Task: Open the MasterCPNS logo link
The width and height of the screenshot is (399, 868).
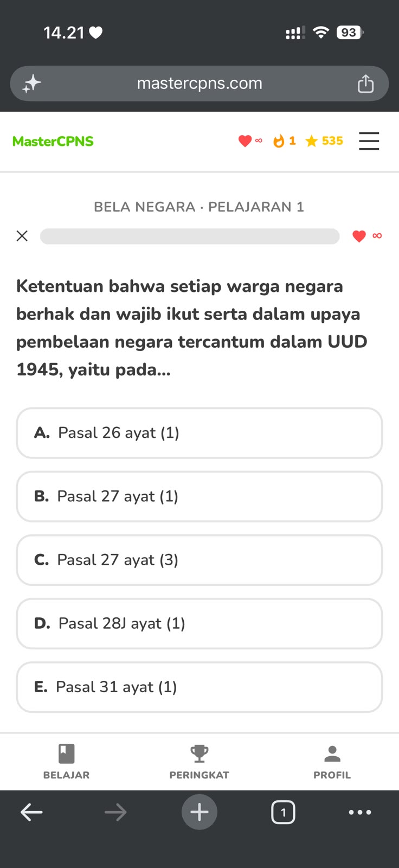Action: click(53, 141)
